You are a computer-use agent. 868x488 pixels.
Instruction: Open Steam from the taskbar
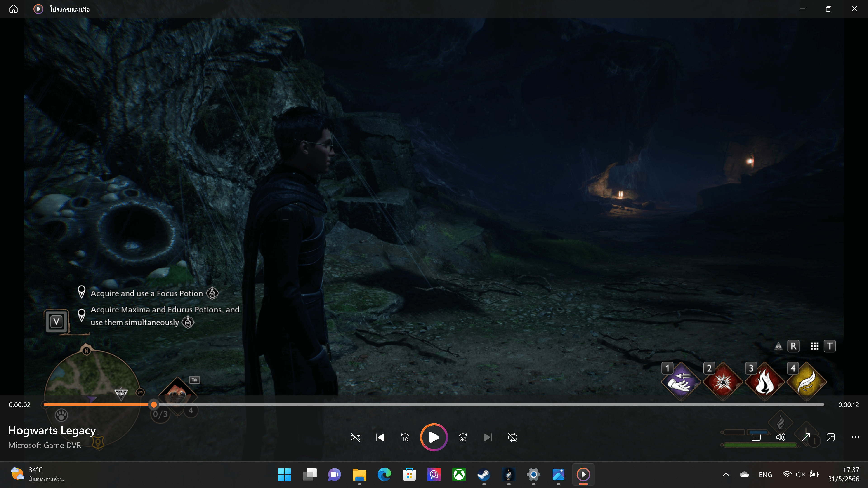coord(484,474)
